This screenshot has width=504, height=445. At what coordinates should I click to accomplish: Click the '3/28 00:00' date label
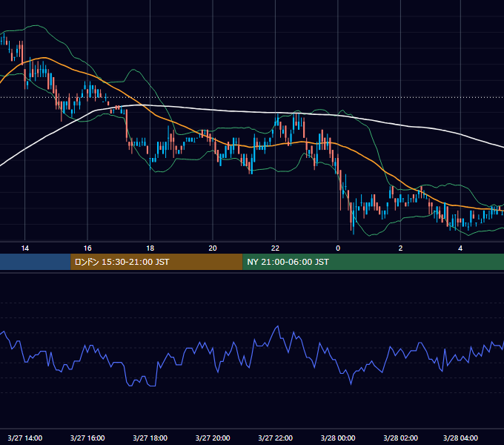[338, 438]
